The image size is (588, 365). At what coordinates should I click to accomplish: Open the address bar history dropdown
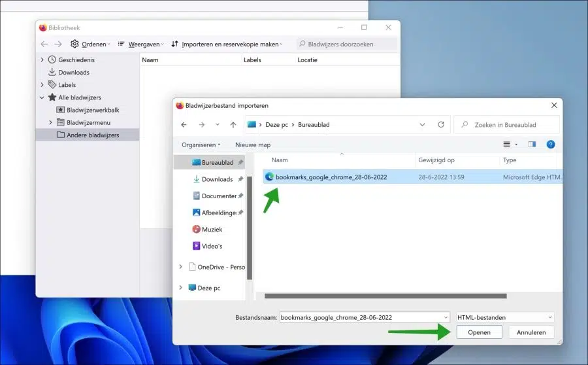point(422,125)
